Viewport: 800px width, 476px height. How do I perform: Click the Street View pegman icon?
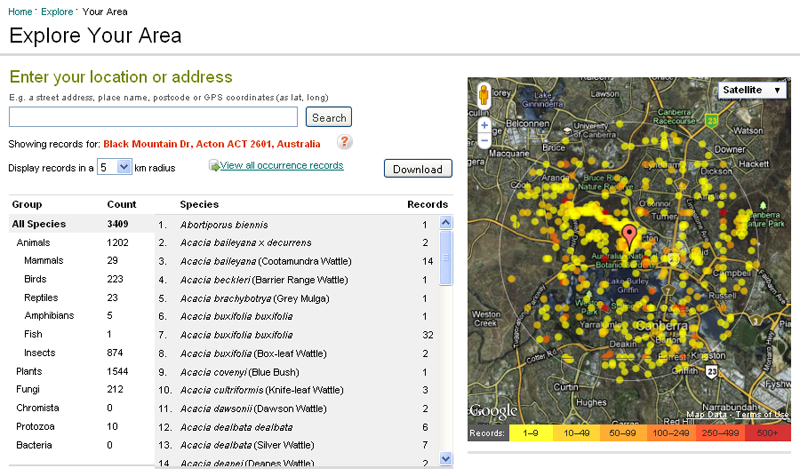click(x=484, y=96)
